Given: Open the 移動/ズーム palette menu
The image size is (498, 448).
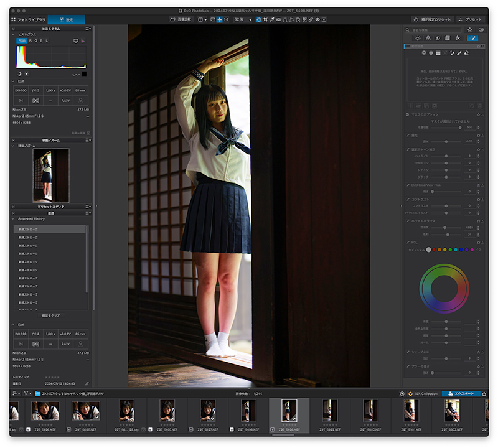Looking at the screenshot, I should [88, 141].
